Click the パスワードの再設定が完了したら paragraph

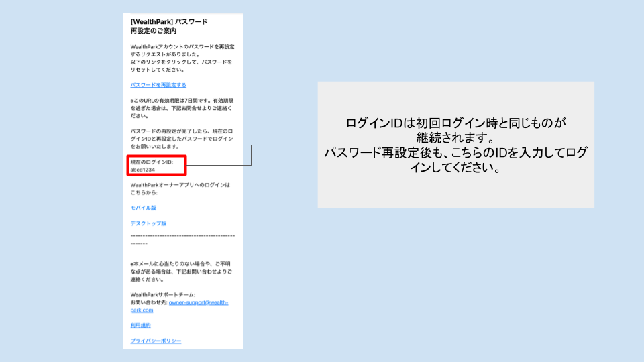[x=182, y=137]
